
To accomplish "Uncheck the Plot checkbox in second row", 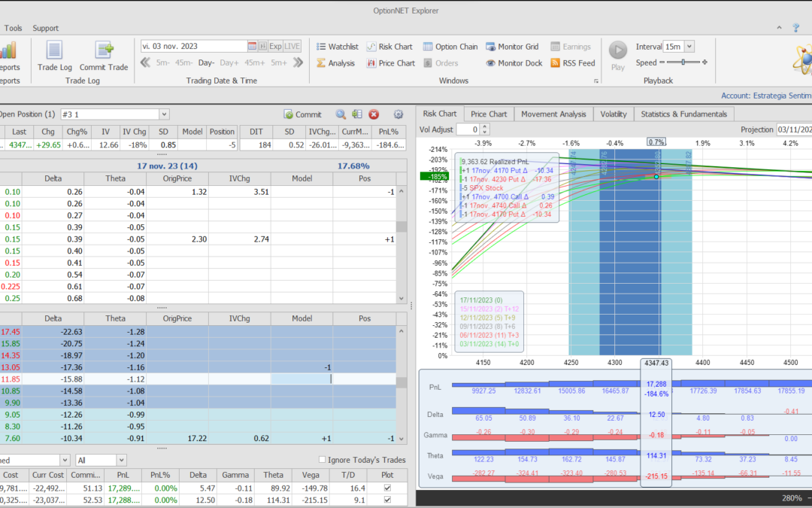I will pos(387,500).
